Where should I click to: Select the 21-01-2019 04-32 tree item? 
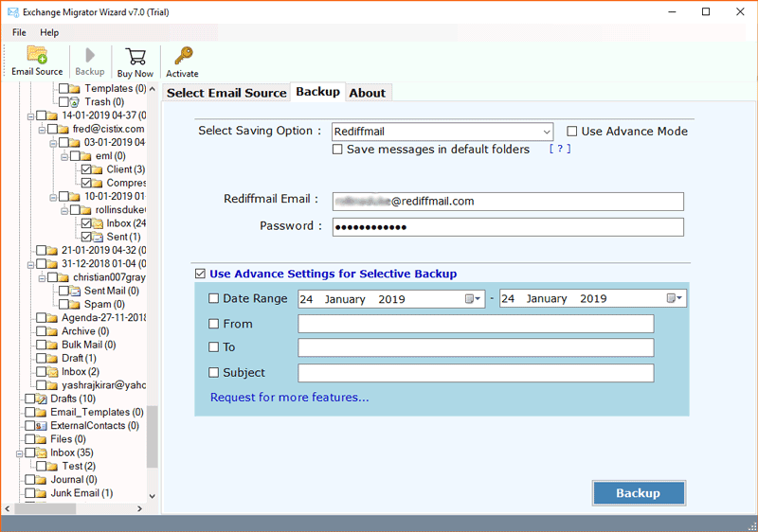[x=103, y=250]
